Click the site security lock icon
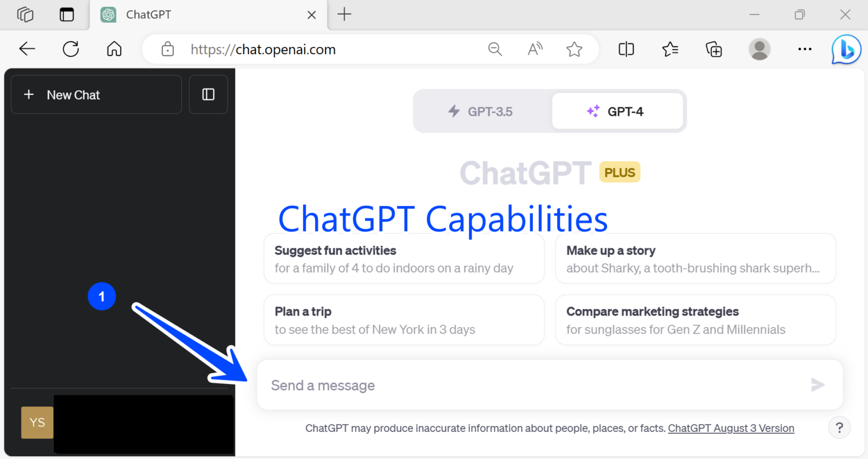This screenshot has width=868, height=459. point(167,49)
